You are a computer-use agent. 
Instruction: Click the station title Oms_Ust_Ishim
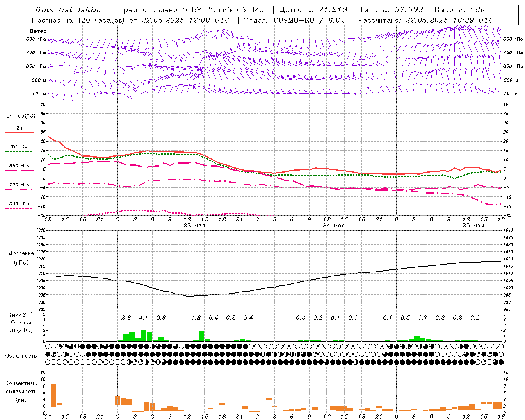[x=68, y=10]
